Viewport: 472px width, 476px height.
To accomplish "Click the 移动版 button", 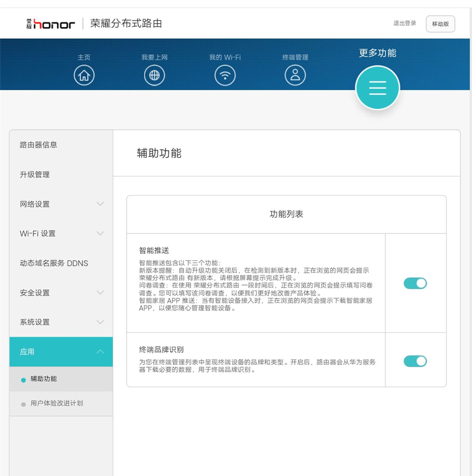I will [x=440, y=24].
